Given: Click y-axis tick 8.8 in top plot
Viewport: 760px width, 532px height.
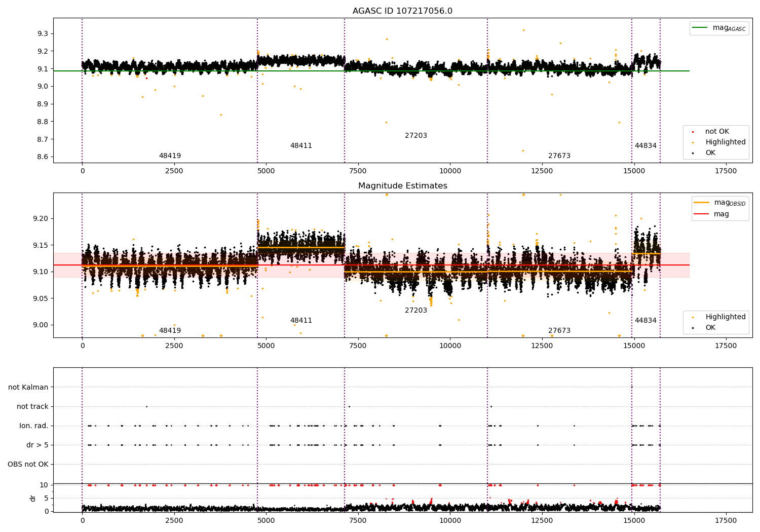Looking at the screenshot, I should click(x=43, y=122).
